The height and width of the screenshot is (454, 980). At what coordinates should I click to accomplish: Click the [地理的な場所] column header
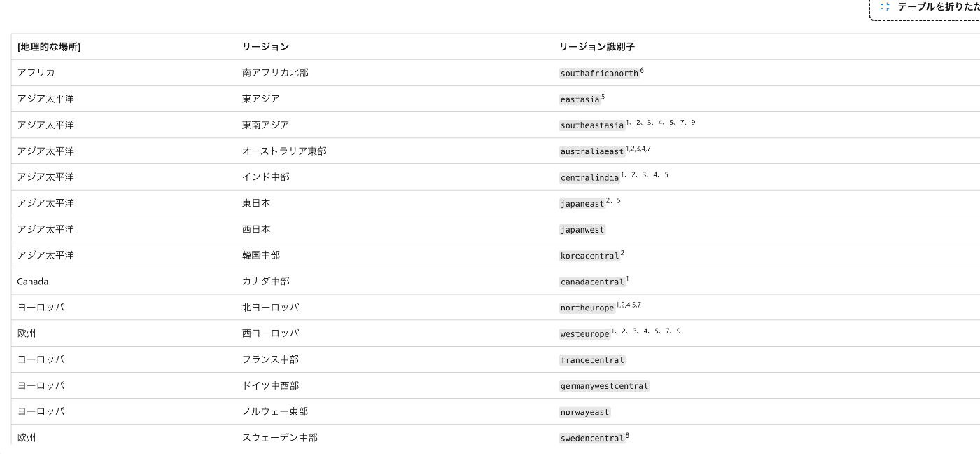pos(49,47)
